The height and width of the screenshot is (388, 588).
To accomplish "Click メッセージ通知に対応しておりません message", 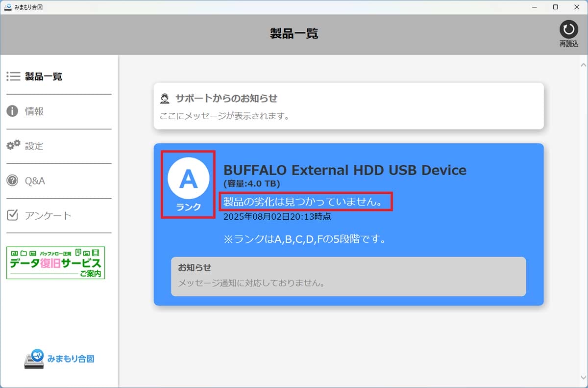I will [251, 283].
